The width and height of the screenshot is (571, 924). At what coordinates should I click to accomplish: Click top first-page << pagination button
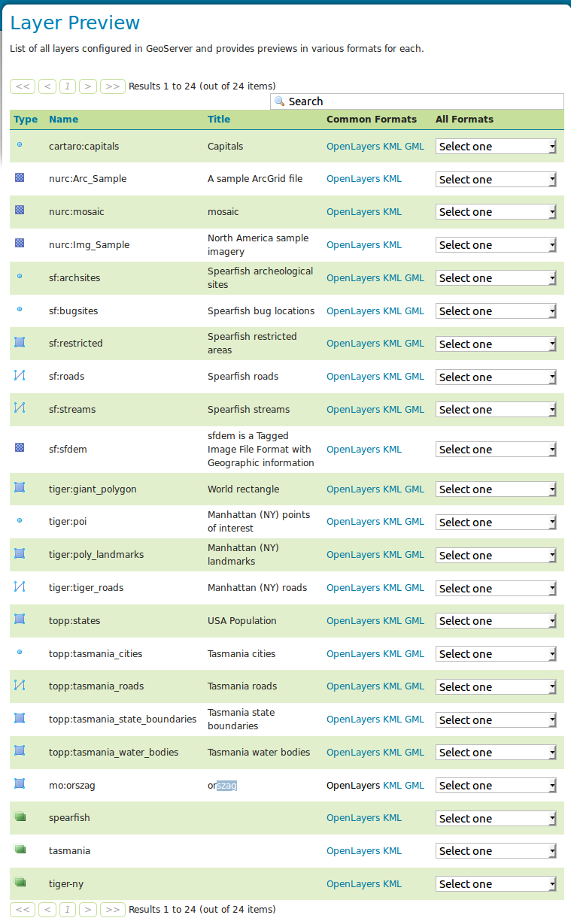[x=23, y=86]
